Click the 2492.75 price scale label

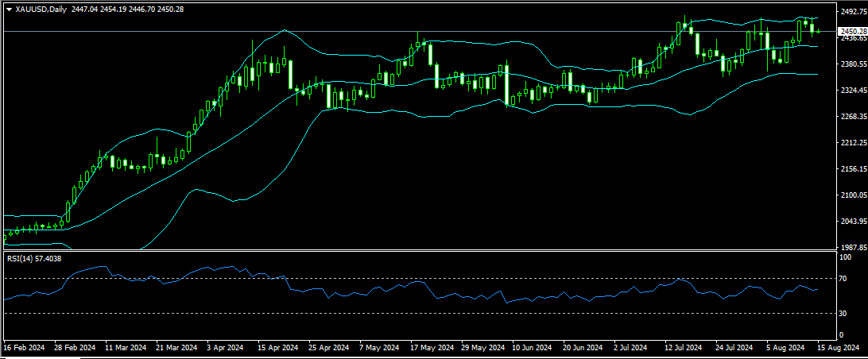[x=852, y=12]
